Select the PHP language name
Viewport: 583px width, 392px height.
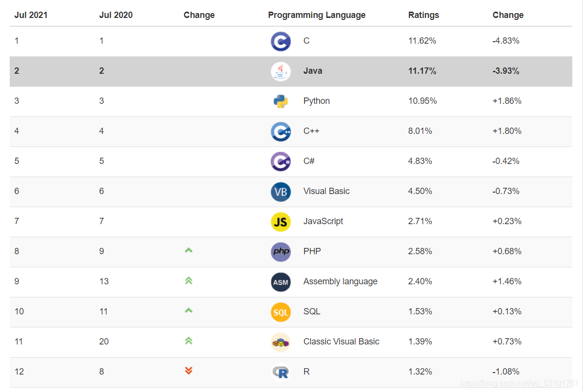point(312,251)
